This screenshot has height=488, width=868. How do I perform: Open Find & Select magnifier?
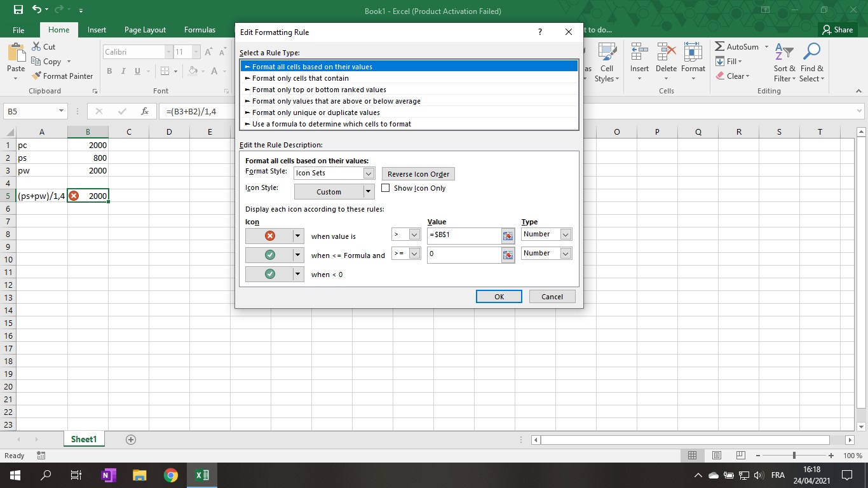[x=811, y=63]
